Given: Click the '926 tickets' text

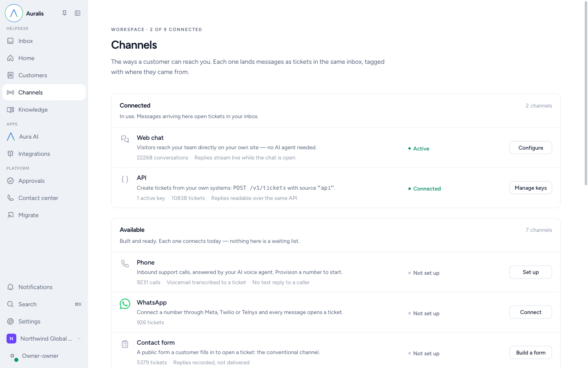Looking at the screenshot, I should (x=150, y=322).
